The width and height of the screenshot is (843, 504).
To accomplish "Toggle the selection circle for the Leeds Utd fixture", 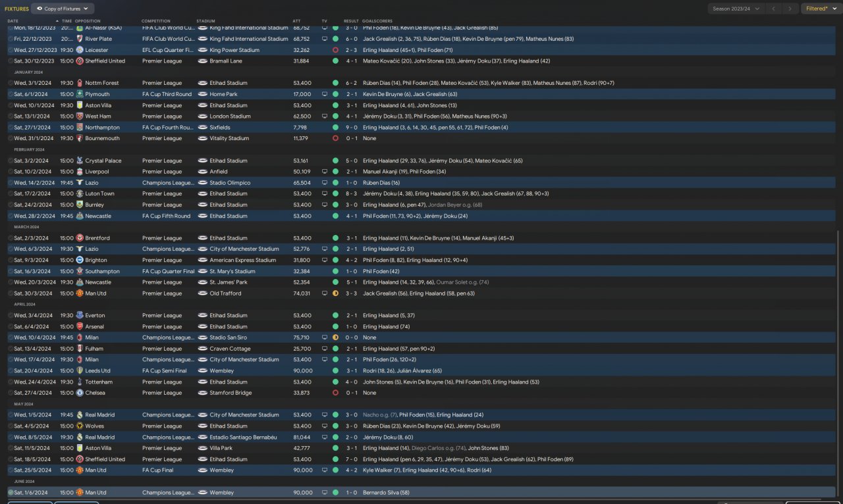I will click(x=11, y=370).
